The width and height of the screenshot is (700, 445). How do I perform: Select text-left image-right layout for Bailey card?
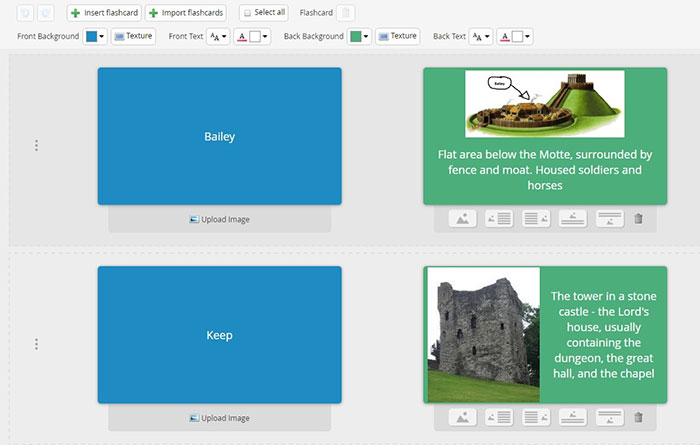[535, 218]
